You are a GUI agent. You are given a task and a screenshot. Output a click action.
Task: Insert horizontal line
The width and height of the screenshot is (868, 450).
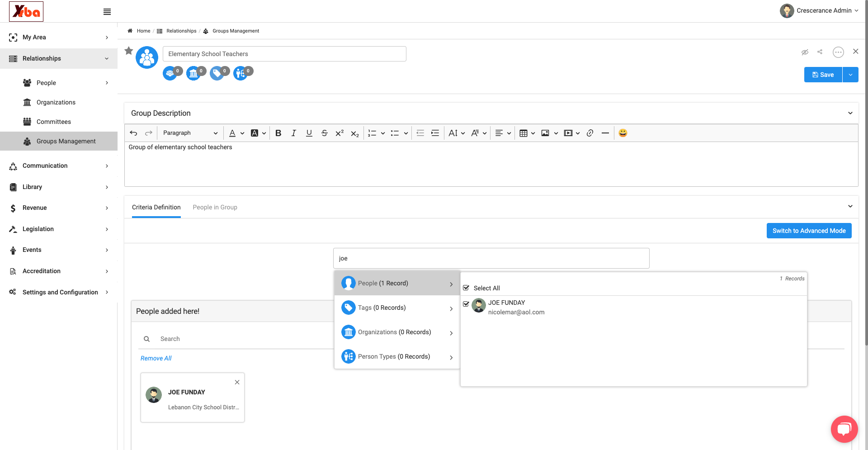(605, 133)
